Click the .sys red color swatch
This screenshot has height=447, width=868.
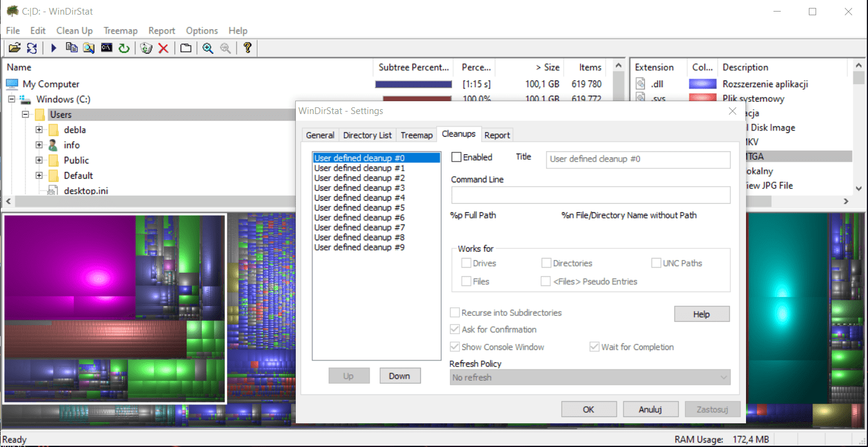pyautogui.click(x=702, y=98)
